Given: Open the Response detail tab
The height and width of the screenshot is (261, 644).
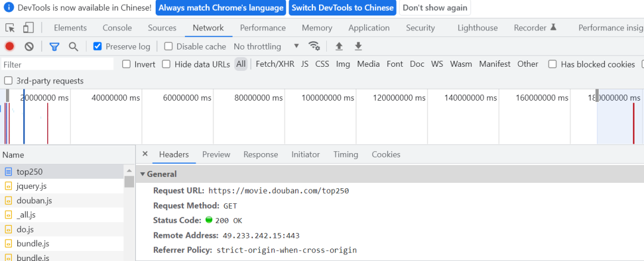Looking at the screenshot, I should (261, 155).
